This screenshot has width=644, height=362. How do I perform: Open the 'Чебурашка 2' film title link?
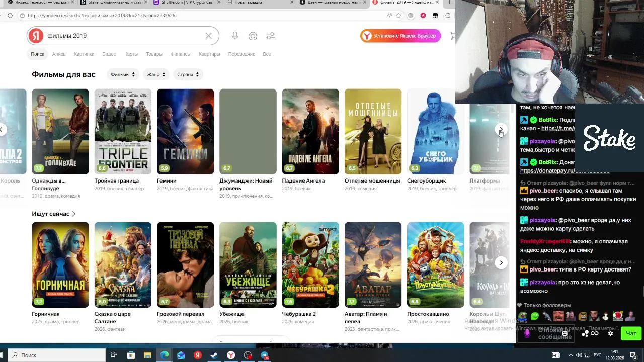coord(299,314)
